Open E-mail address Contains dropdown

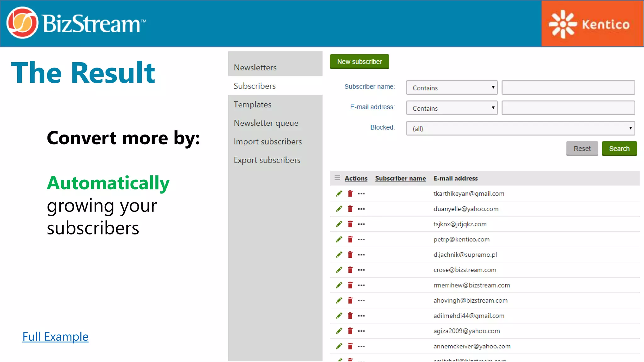(x=452, y=108)
